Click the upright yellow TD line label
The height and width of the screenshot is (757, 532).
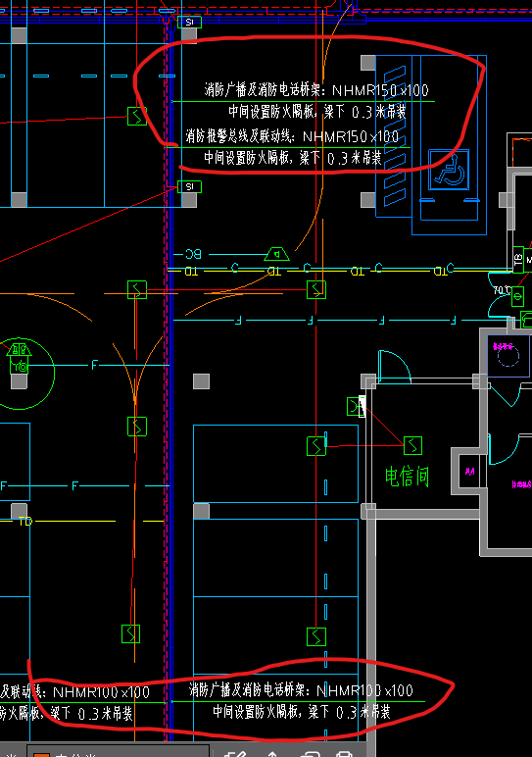tap(25, 521)
